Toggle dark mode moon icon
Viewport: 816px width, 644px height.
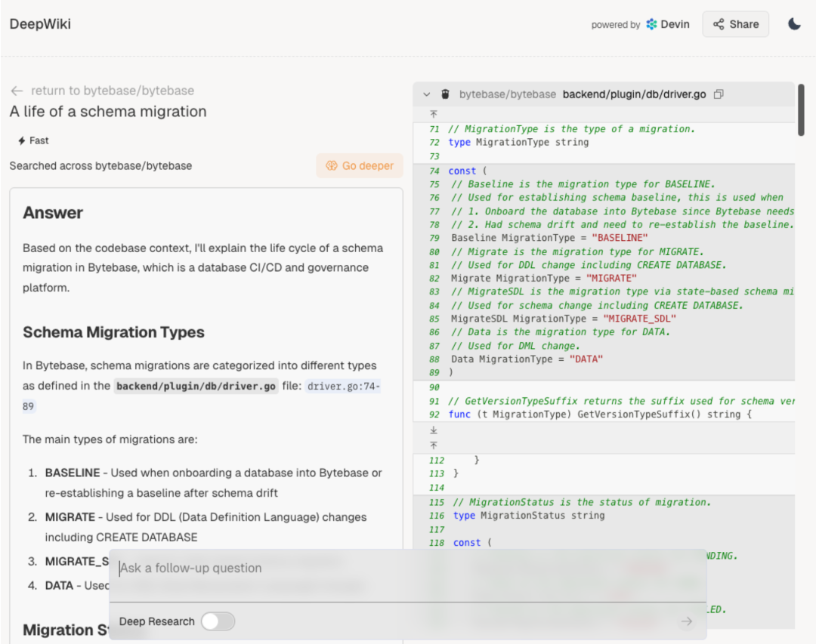coord(794,24)
